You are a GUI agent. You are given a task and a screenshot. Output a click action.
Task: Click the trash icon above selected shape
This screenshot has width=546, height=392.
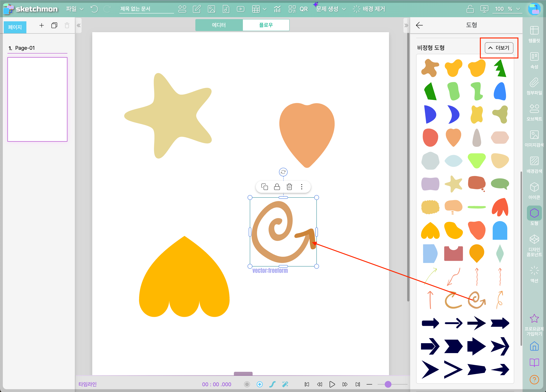289,187
